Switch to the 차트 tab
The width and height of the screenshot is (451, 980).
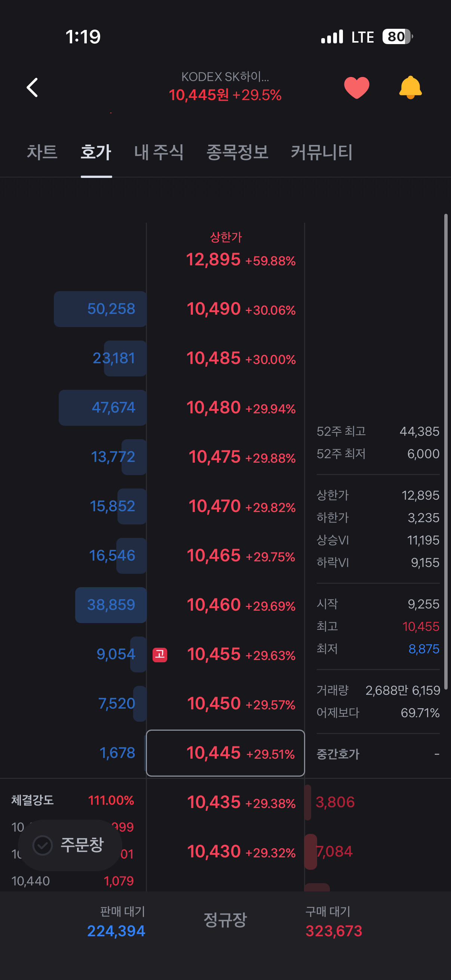42,152
